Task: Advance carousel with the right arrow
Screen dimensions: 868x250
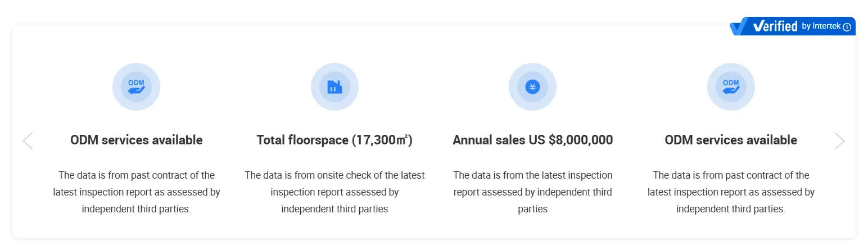Action: 839,140
